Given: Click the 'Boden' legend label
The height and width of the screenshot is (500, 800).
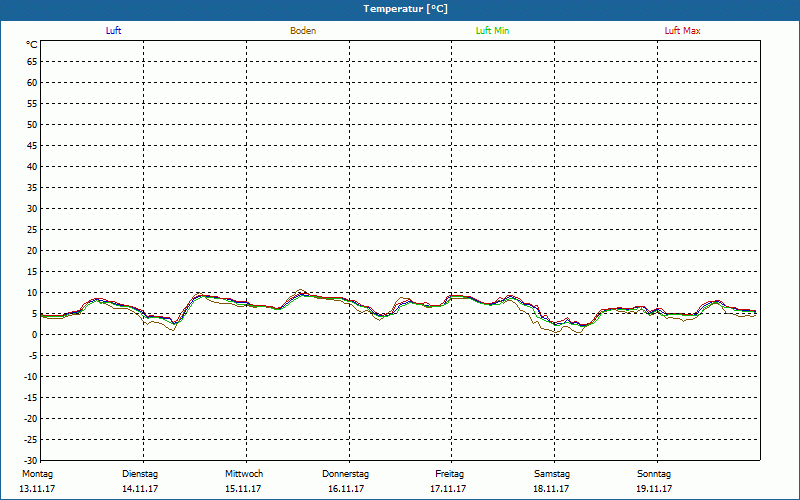Looking at the screenshot, I should (x=303, y=31).
